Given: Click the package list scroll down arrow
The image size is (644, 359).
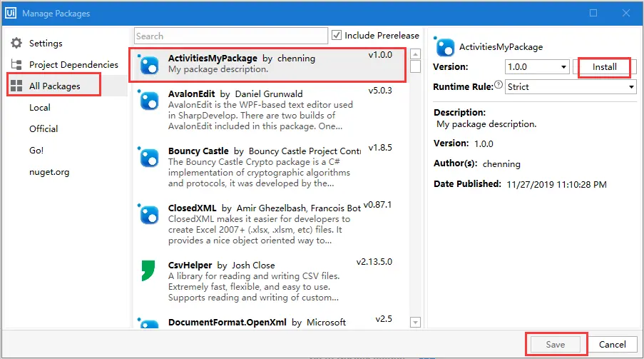Looking at the screenshot, I should point(415,323).
